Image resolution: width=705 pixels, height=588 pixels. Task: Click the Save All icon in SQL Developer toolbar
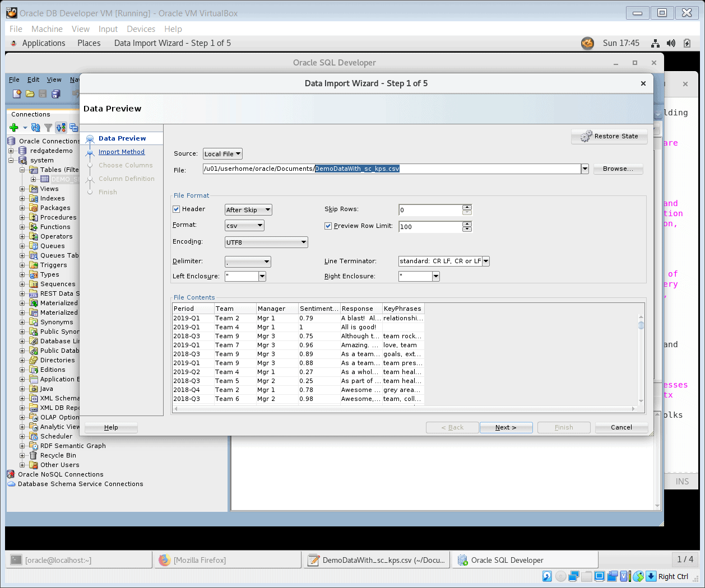pos(55,94)
